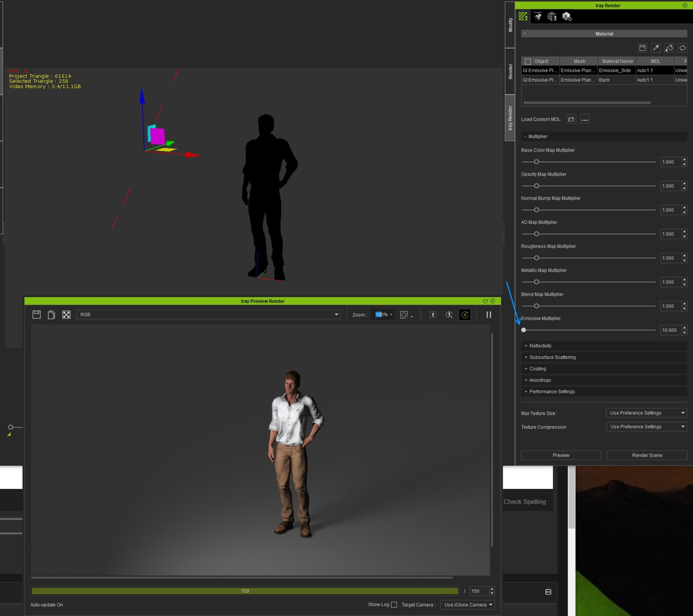Click the Emissive Multiplier value field
693x616 pixels.
(x=670, y=330)
